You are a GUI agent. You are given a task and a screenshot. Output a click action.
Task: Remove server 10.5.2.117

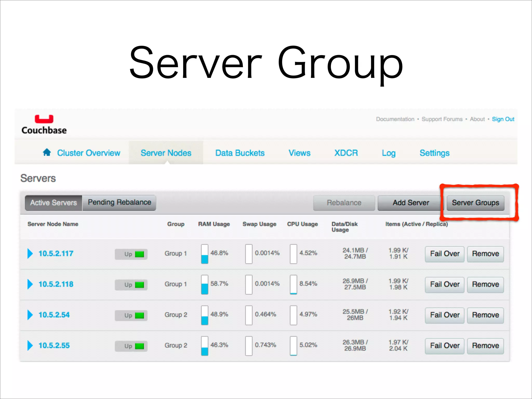tap(485, 254)
